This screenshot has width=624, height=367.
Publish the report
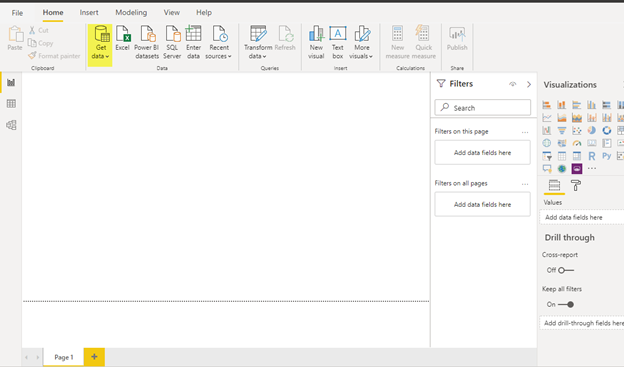coord(457,38)
